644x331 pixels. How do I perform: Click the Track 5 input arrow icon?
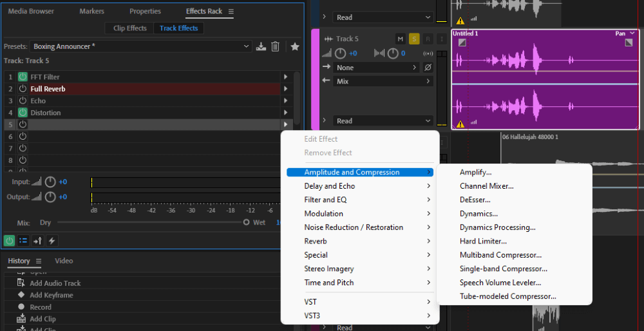[x=327, y=67]
